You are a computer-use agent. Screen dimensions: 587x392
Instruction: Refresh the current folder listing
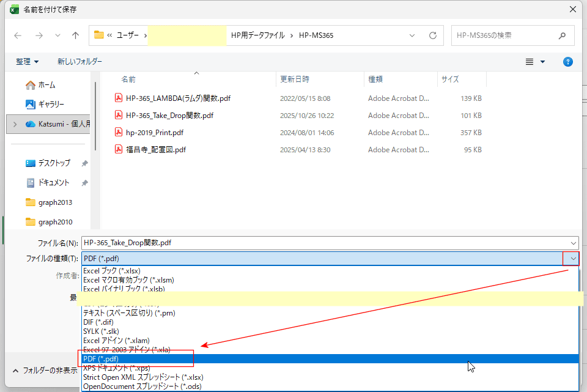click(x=433, y=35)
